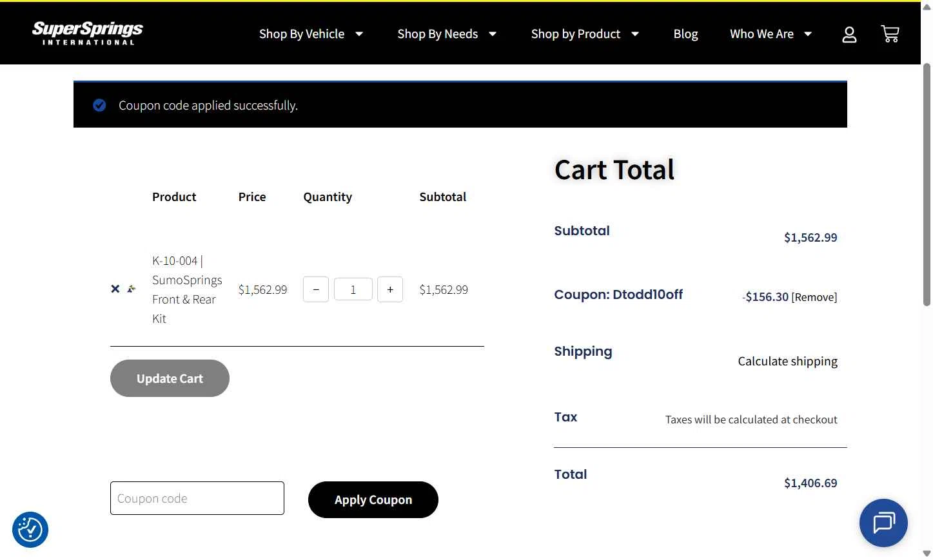Click the scrollbar down arrow
Image resolution: width=933 pixels, height=560 pixels.
click(x=927, y=554)
